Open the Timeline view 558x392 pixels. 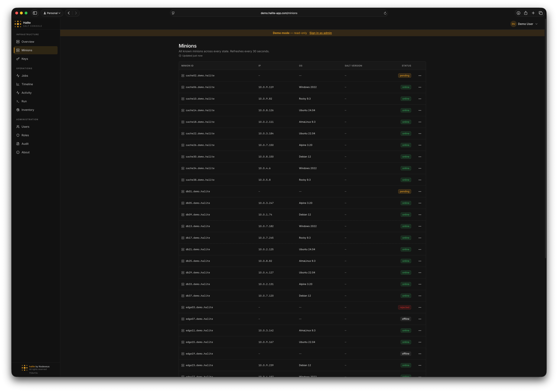point(36,84)
